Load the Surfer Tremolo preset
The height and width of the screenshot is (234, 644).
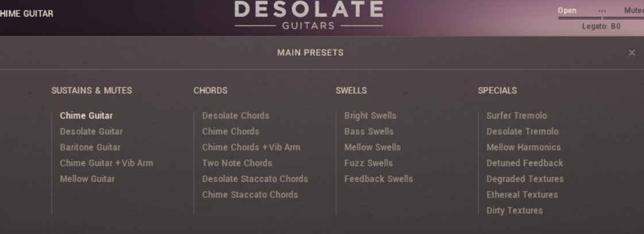516,116
